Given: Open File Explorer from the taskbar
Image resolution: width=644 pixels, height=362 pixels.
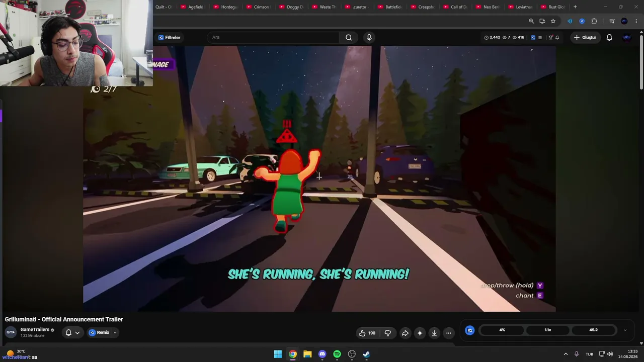Looking at the screenshot, I should tap(307, 354).
